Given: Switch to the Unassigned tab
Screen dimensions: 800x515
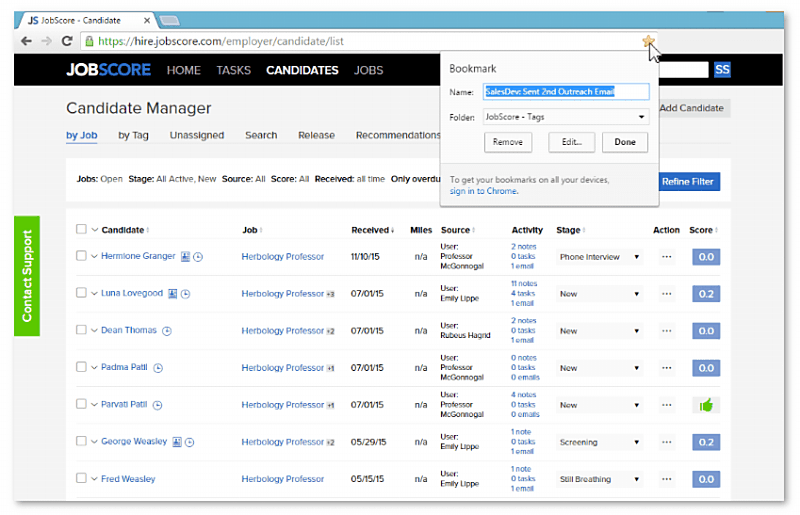Looking at the screenshot, I should (x=197, y=135).
